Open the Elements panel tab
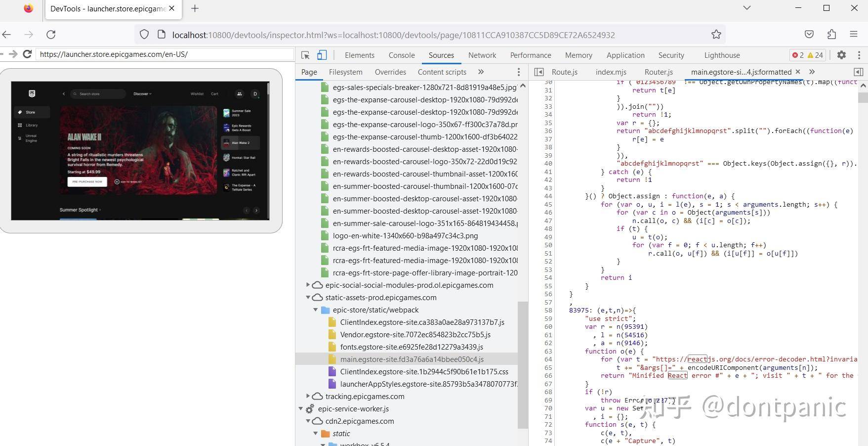 (x=359, y=55)
